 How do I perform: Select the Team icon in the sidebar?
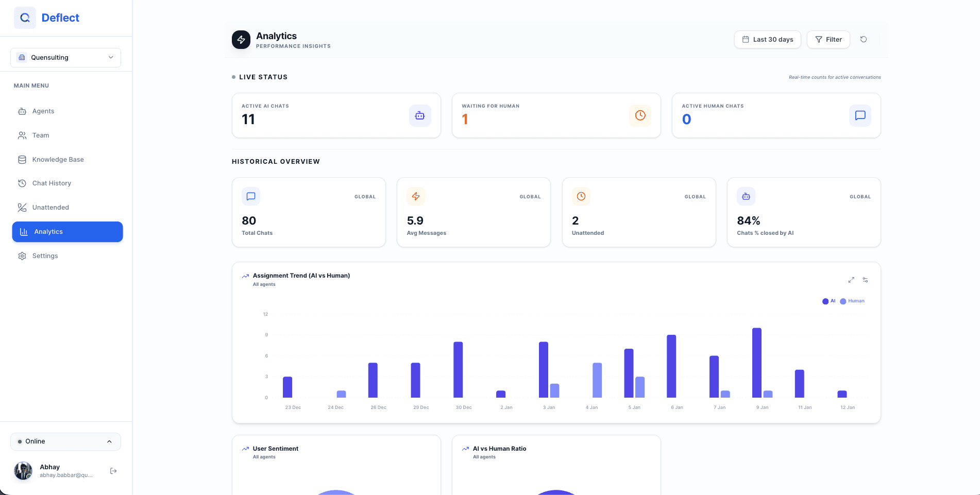click(x=22, y=135)
